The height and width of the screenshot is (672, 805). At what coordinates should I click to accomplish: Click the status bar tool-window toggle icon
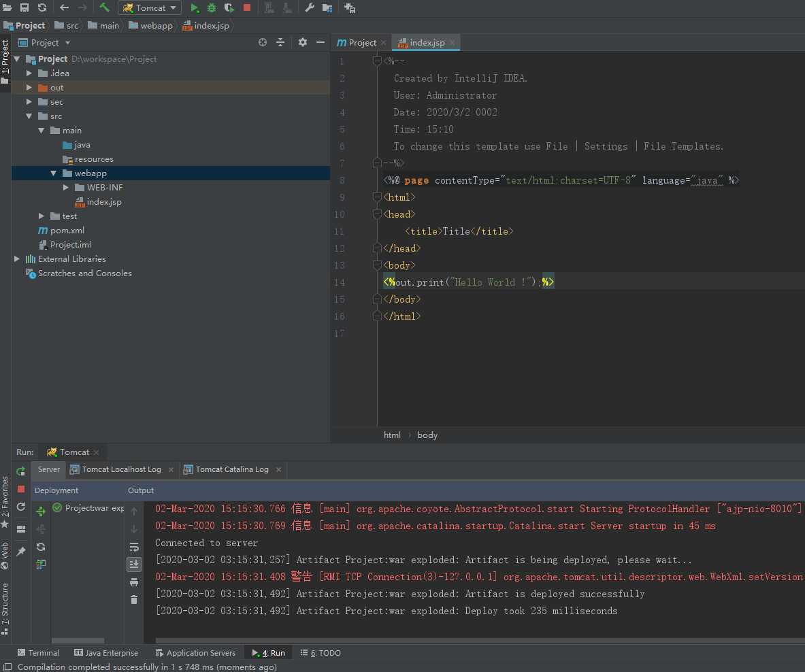(x=7, y=667)
